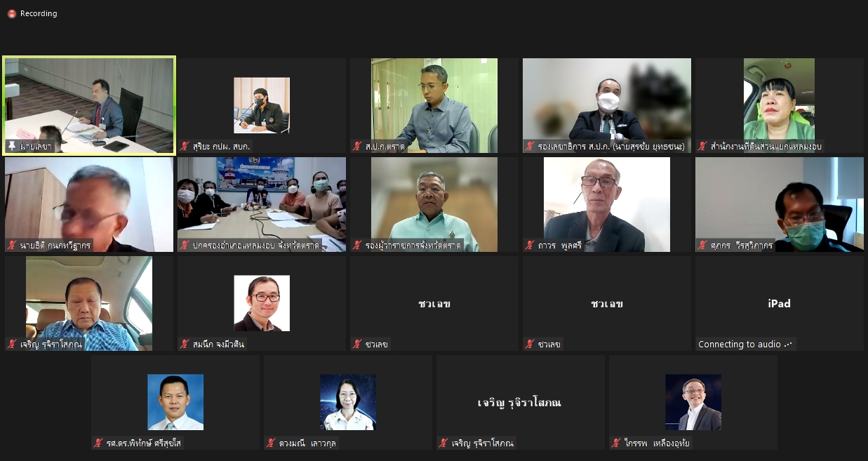Click muted mic icon beside ศุภกร วีรสุวิภากร
This screenshot has width=868, height=461.
(703, 245)
